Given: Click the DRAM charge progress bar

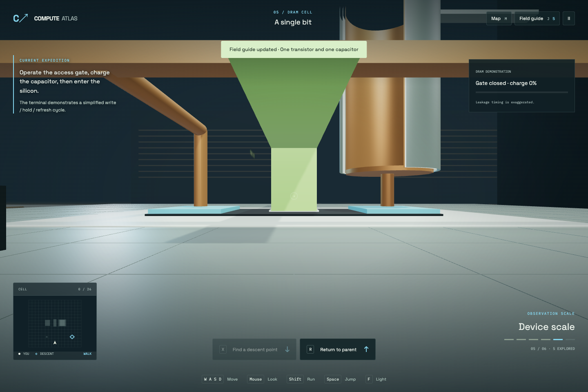Looking at the screenshot, I should coord(522,92).
